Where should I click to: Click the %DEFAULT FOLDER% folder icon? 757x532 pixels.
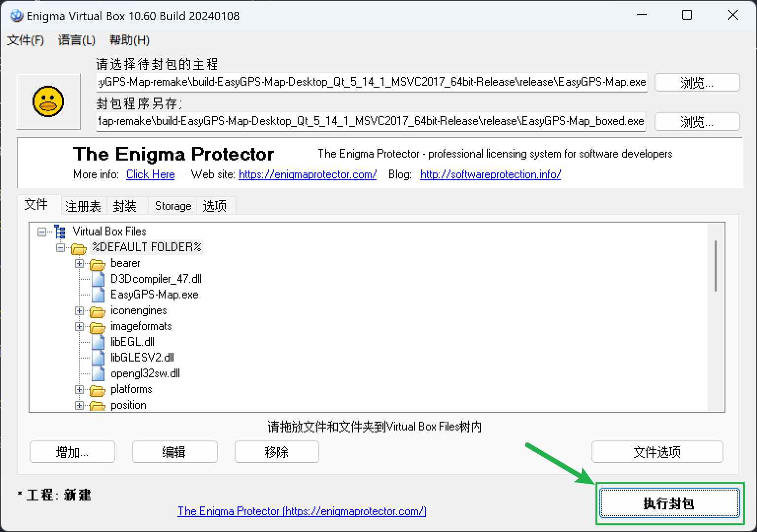click(x=79, y=248)
